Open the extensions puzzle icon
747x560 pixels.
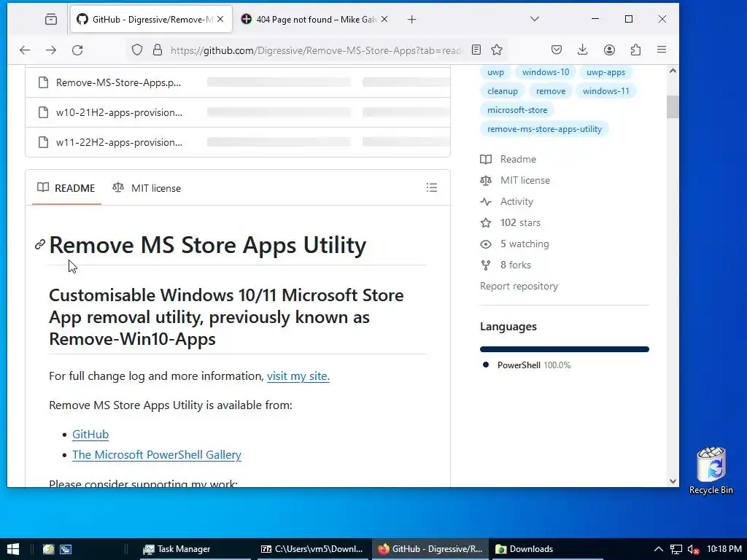(635, 50)
